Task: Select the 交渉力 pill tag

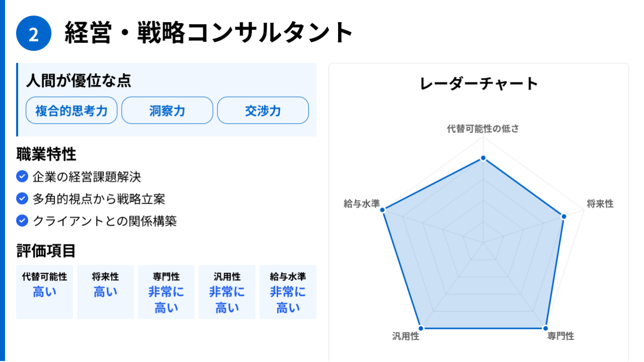Action: tap(263, 110)
